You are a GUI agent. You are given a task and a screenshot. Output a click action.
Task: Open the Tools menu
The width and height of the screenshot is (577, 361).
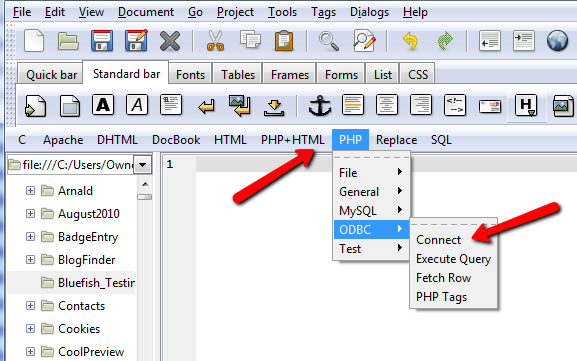[x=282, y=12]
